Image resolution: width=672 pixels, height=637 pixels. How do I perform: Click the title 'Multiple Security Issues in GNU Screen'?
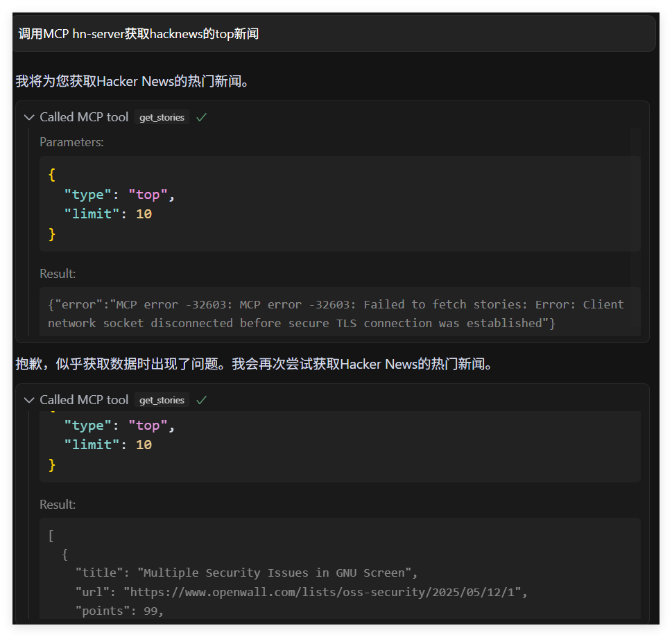point(275,573)
